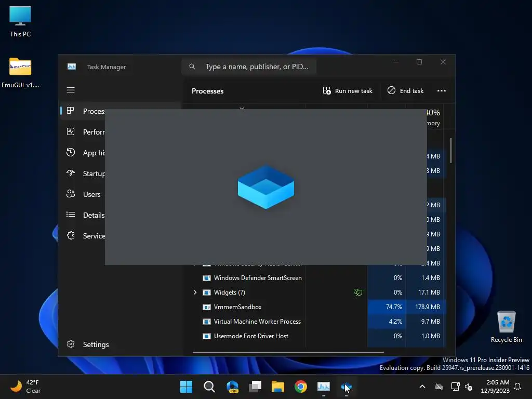Click the 74.7% CPU value for VmmemSandbox

point(394,307)
